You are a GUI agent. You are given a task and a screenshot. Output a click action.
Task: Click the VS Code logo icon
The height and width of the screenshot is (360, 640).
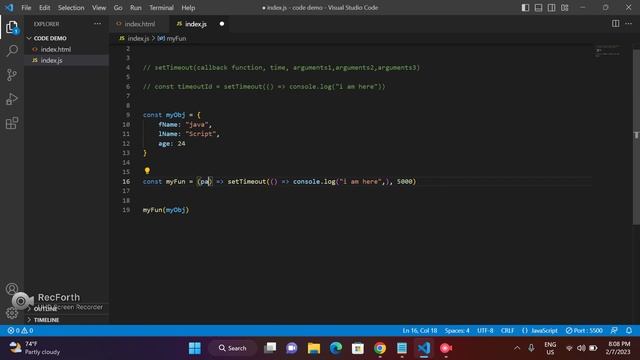point(9,7)
